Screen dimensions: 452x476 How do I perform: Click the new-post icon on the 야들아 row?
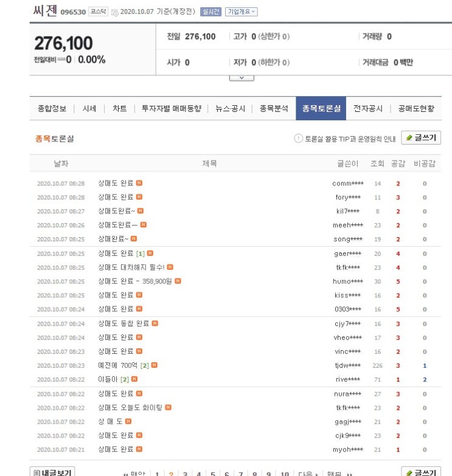click(134, 379)
